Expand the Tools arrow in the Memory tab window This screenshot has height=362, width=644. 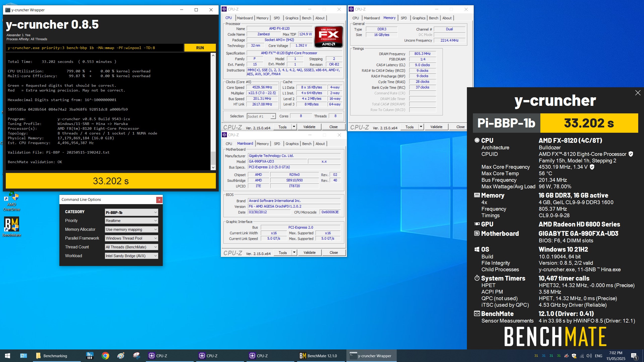point(421,127)
